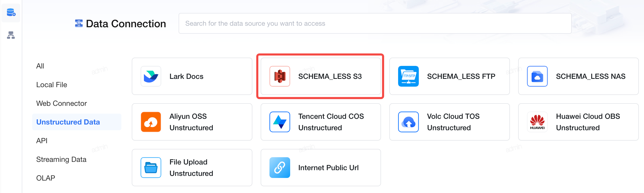Click the FTP/SFTP folder icon
This screenshot has width=644, height=193.
pos(408,76)
